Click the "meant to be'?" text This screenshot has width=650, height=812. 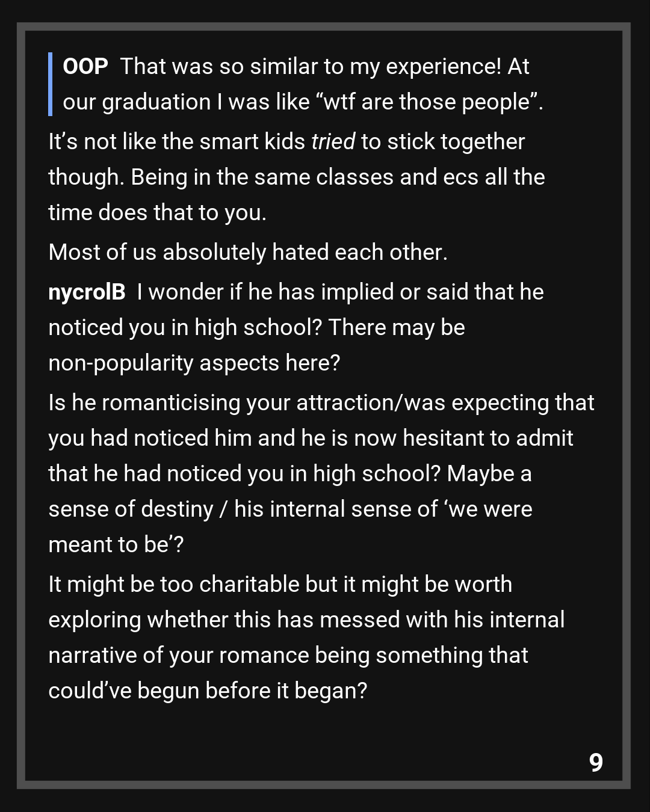pyautogui.click(x=116, y=545)
